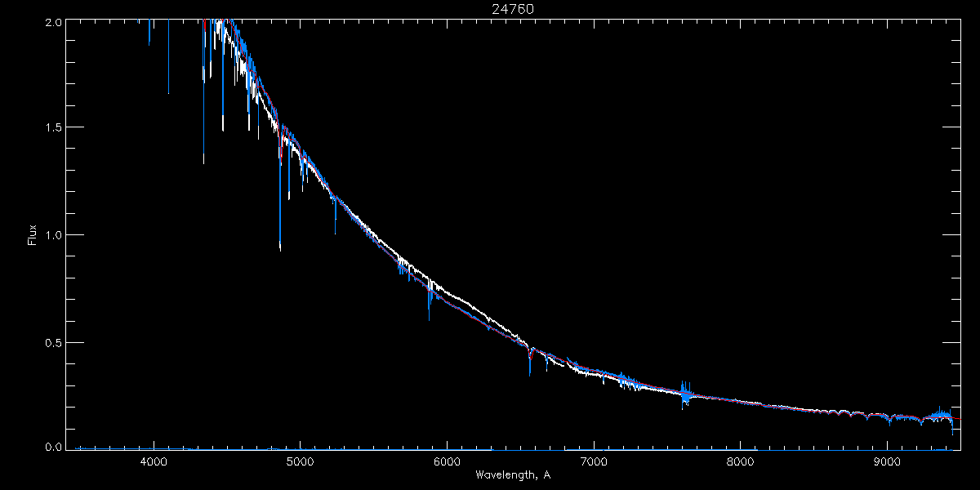The image size is (980, 490).
Task: Click x-axis tick label "4000"
Action: [x=154, y=461]
